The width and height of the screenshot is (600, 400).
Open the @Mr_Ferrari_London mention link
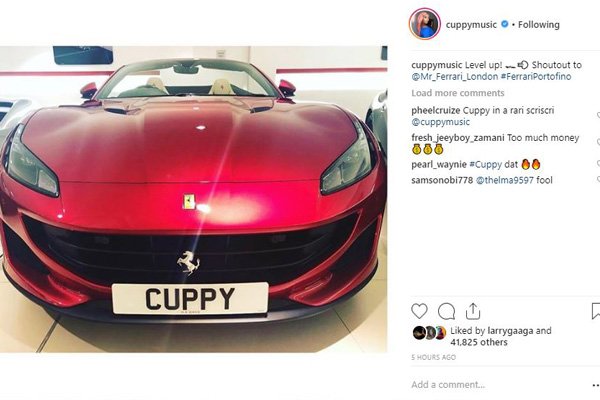click(455, 77)
